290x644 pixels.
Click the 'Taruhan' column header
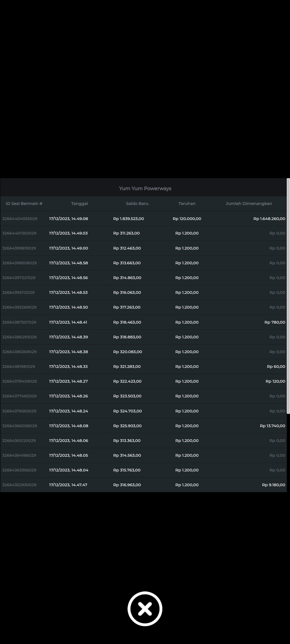187,204
